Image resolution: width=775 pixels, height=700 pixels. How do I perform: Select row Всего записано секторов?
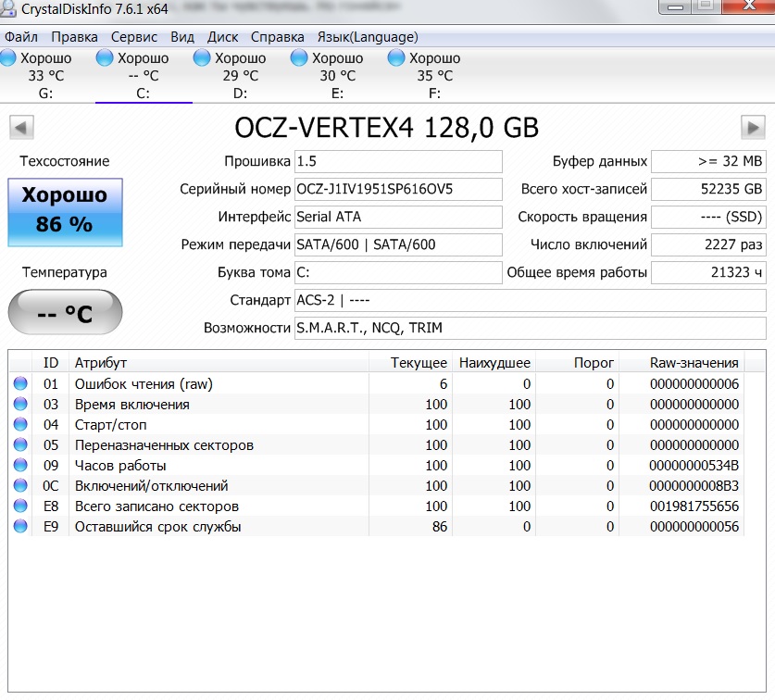377,506
